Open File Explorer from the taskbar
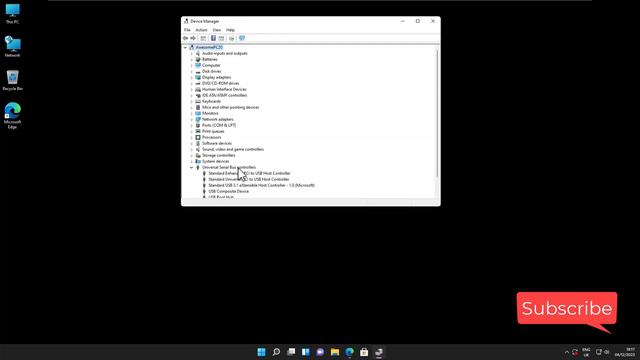This screenshot has height=360, width=640. coord(335,352)
